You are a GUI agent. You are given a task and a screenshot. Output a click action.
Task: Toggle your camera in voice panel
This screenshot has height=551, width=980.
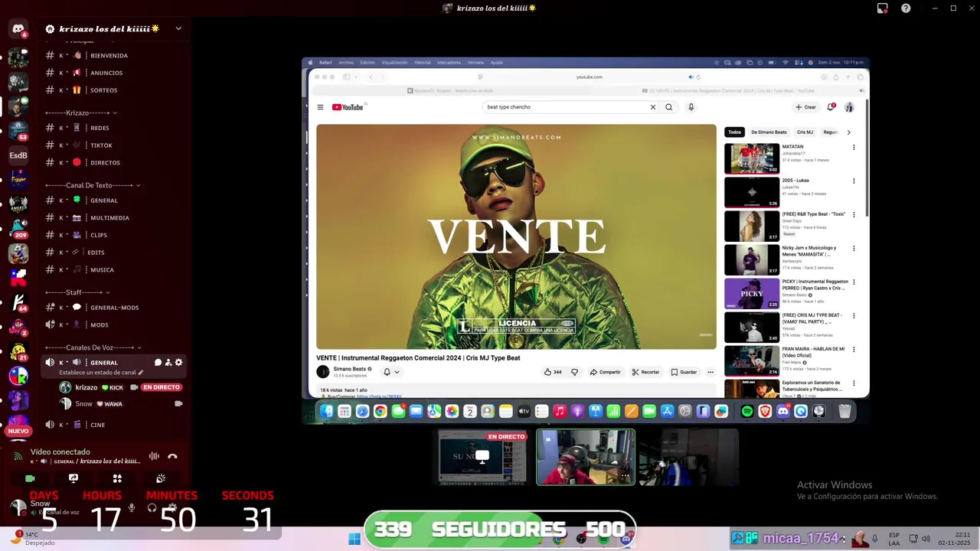pyautogui.click(x=30, y=478)
